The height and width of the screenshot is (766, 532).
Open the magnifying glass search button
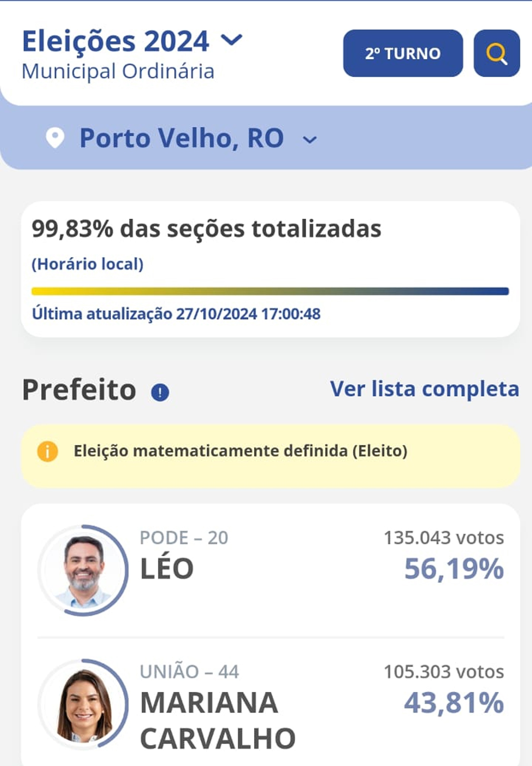pyautogui.click(x=497, y=53)
